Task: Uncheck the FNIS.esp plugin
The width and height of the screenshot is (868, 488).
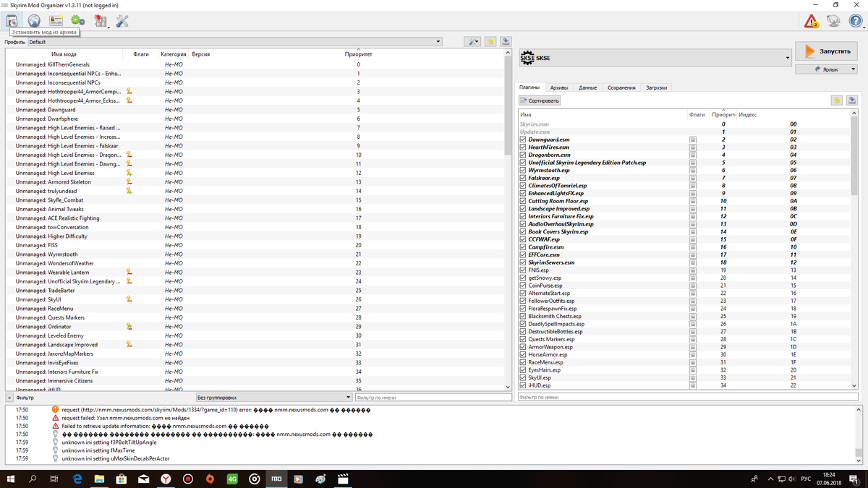Action: coord(524,270)
